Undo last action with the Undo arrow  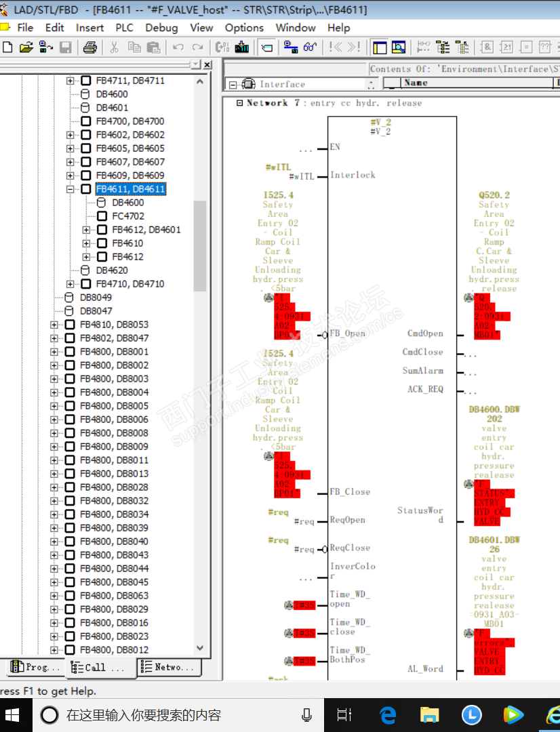point(178,47)
